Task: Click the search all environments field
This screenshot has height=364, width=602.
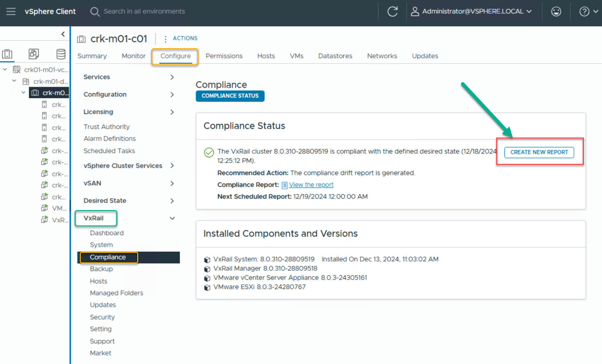Action: coord(144,11)
